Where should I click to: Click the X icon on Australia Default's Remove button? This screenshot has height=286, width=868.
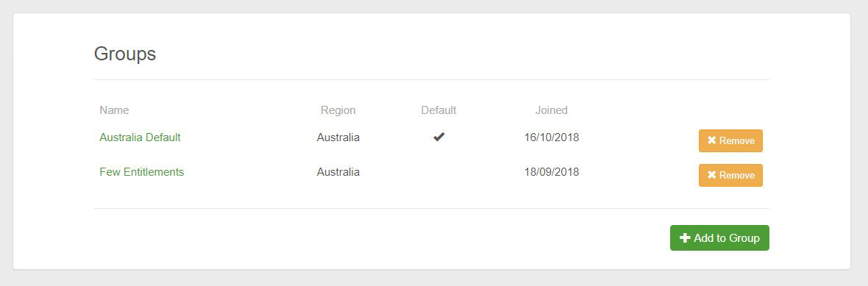click(x=712, y=140)
